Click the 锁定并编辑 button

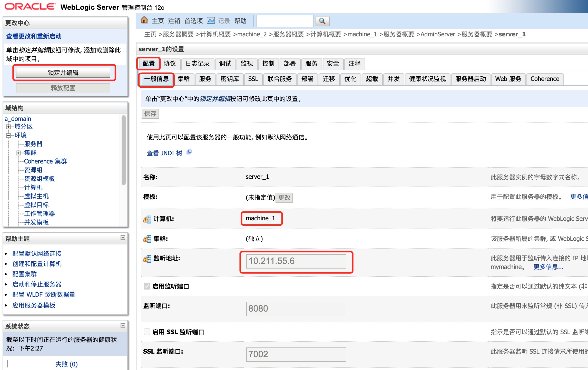pyautogui.click(x=63, y=73)
